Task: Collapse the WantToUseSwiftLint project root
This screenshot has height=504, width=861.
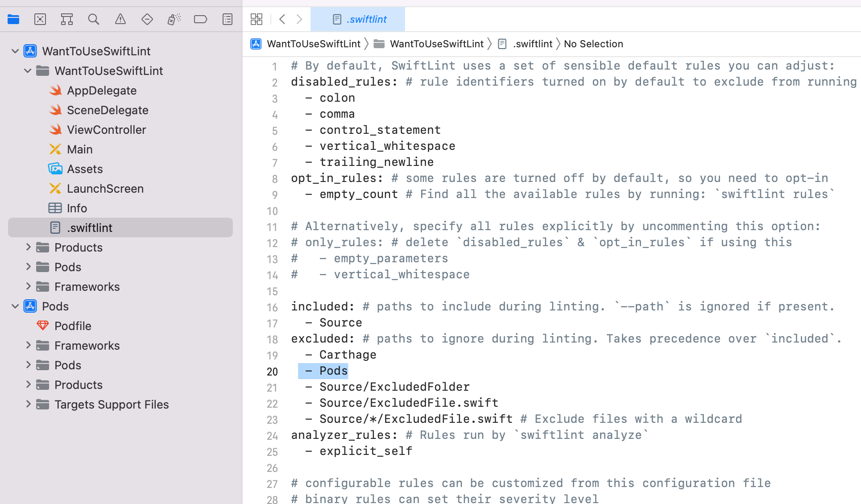Action: pyautogui.click(x=15, y=51)
